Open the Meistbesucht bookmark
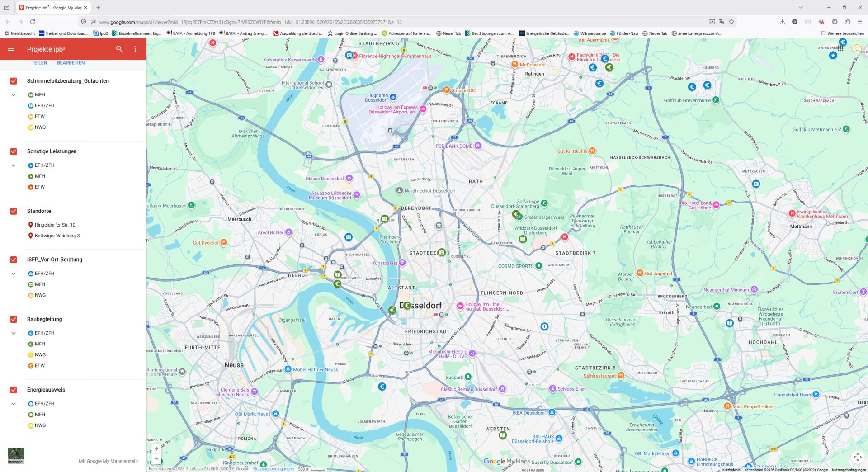The height and width of the screenshot is (472, 868). 19,33
